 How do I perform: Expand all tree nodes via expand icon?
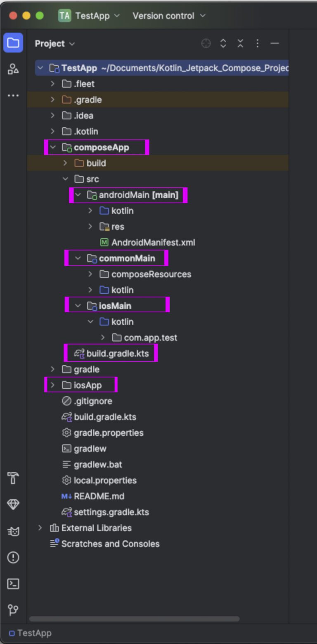[x=222, y=43]
